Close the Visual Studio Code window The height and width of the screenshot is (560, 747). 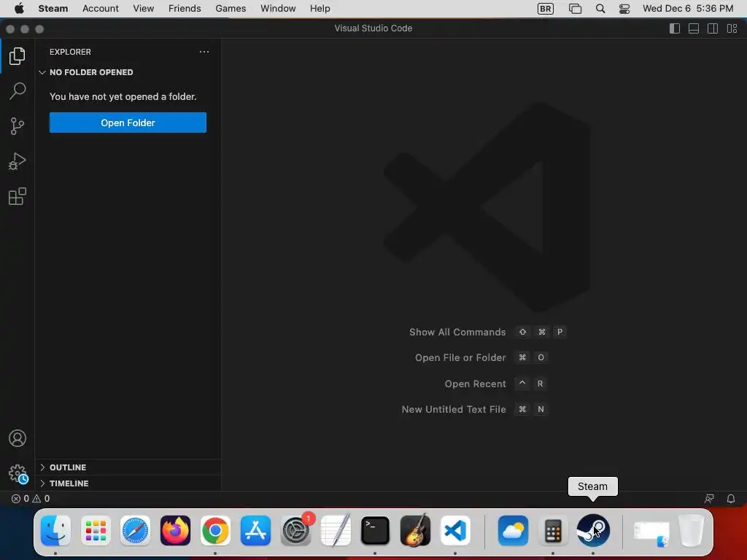pyautogui.click(x=10, y=29)
